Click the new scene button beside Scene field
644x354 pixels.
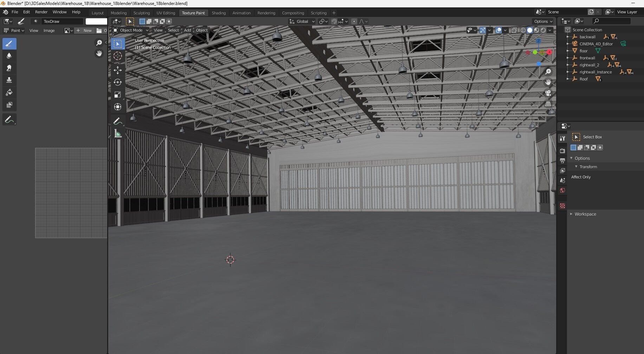(x=591, y=12)
